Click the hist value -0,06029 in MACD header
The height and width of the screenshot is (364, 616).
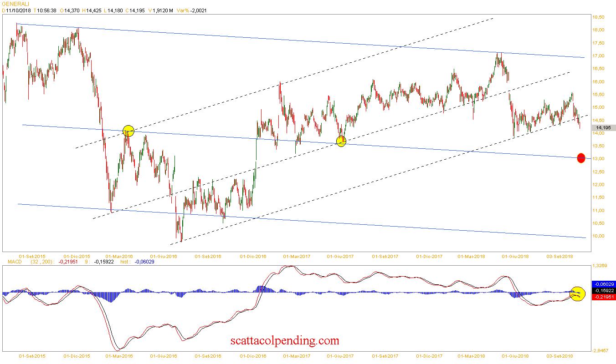pos(144,262)
